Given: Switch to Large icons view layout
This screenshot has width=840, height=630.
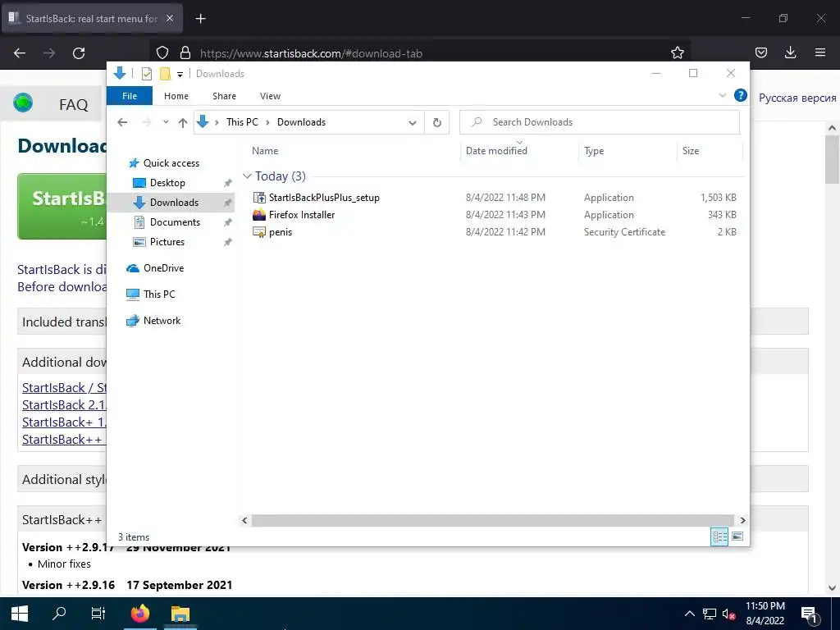Looking at the screenshot, I should click(x=737, y=536).
